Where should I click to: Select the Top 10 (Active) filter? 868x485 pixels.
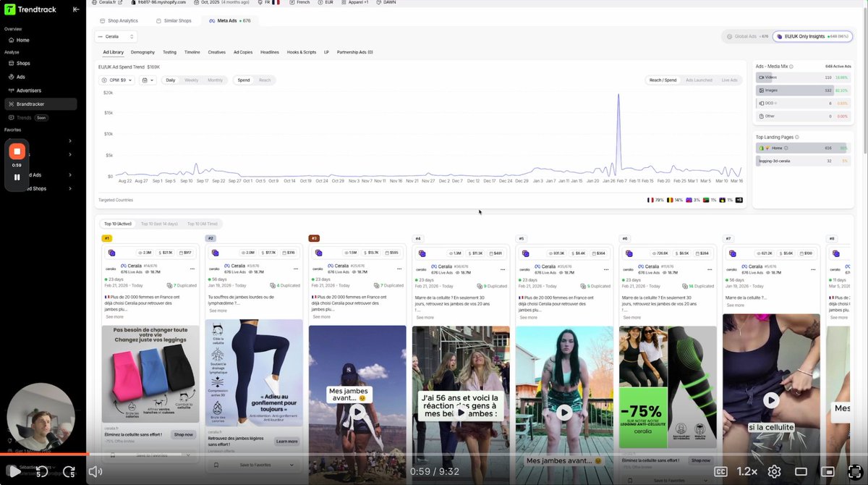coord(117,224)
